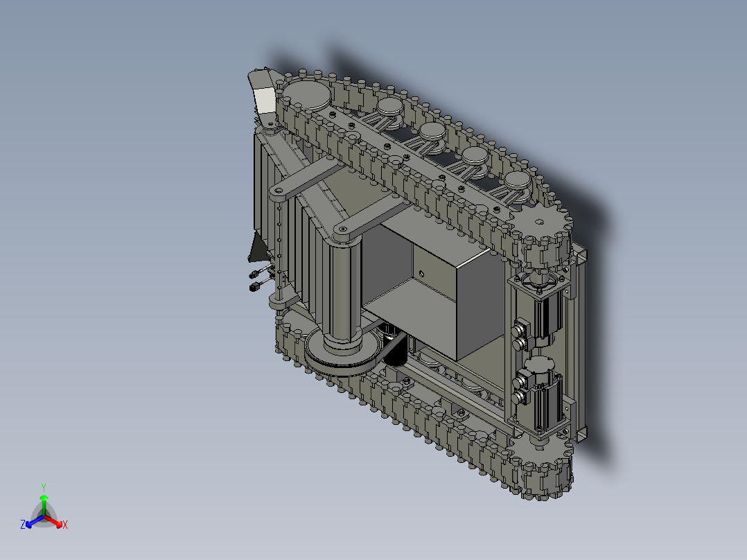Select the small round hole on box face
The height and width of the screenshot is (560, 747).
421,274
